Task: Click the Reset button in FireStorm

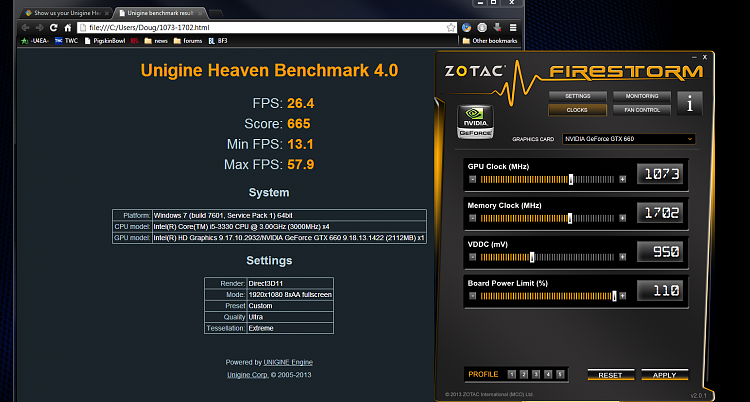Action: click(x=610, y=375)
